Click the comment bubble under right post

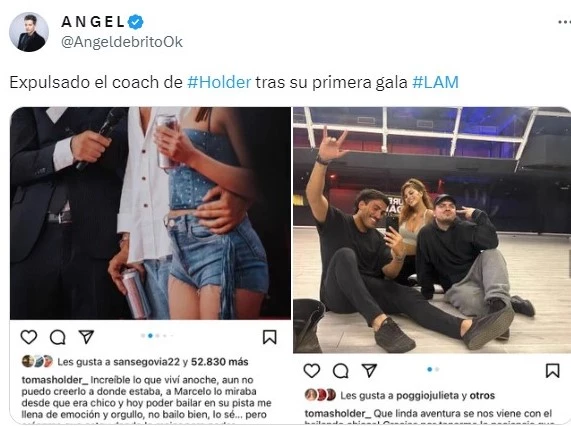click(x=340, y=371)
